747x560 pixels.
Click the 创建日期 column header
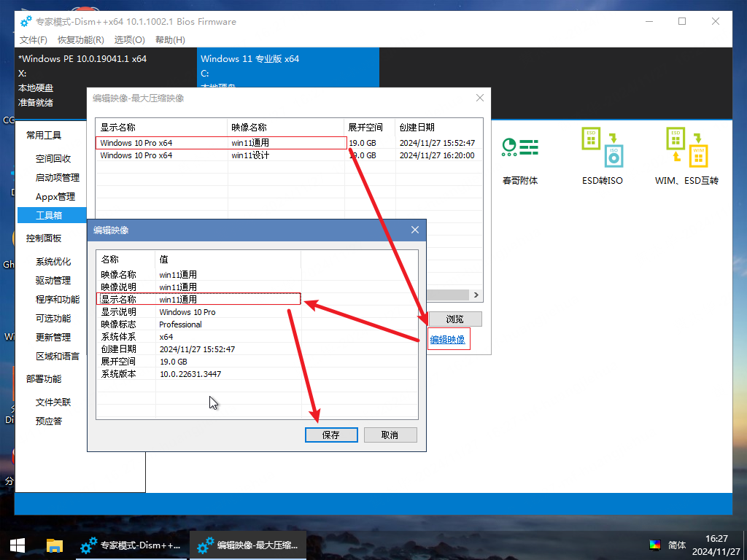pyautogui.click(x=438, y=127)
